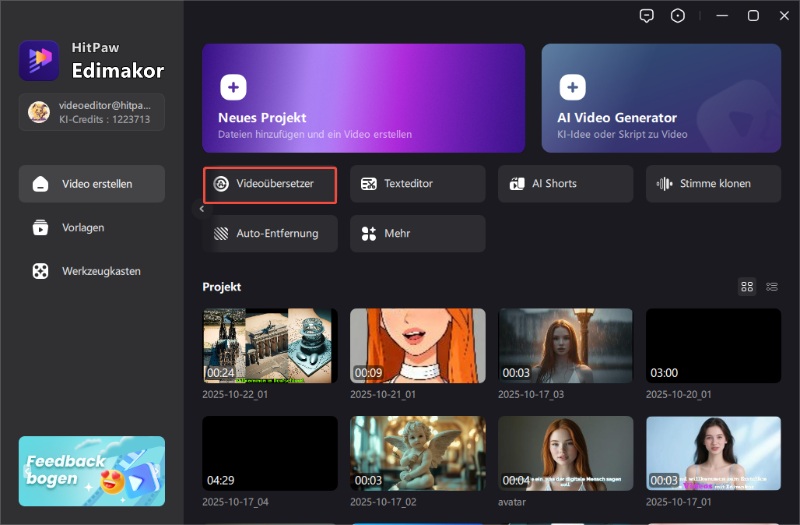Click the 00:24 duration label
800x525 pixels.
click(x=220, y=373)
